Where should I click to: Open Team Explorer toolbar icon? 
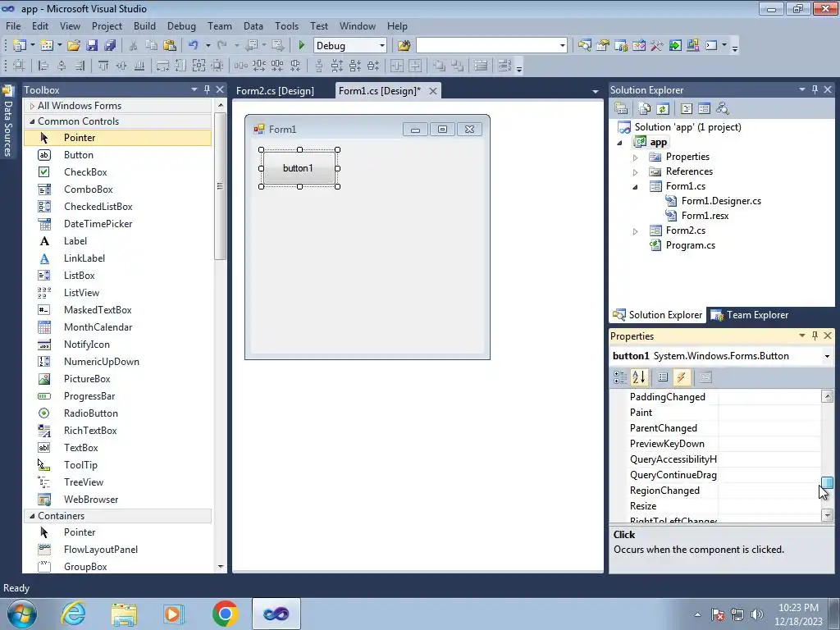pos(621,46)
